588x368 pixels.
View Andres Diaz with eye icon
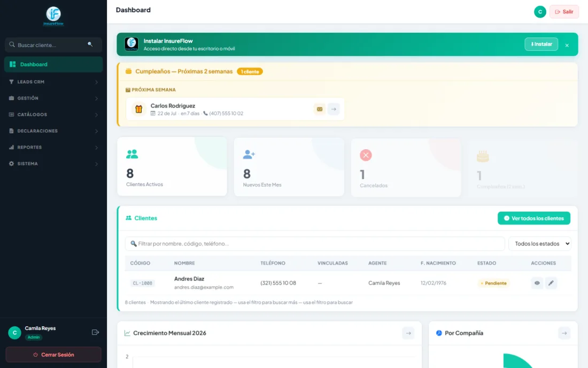pyautogui.click(x=537, y=283)
